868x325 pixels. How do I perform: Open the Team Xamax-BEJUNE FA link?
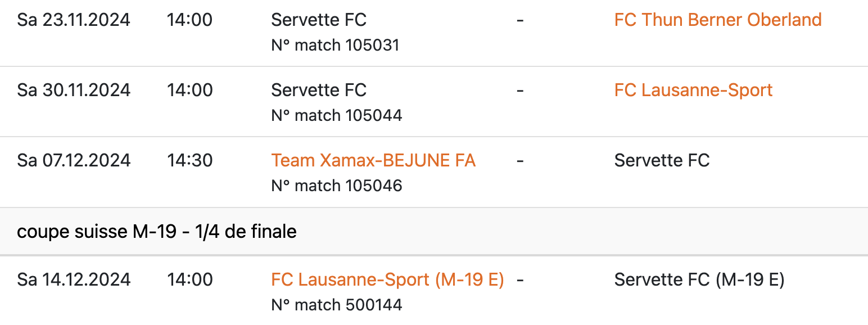(x=373, y=161)
